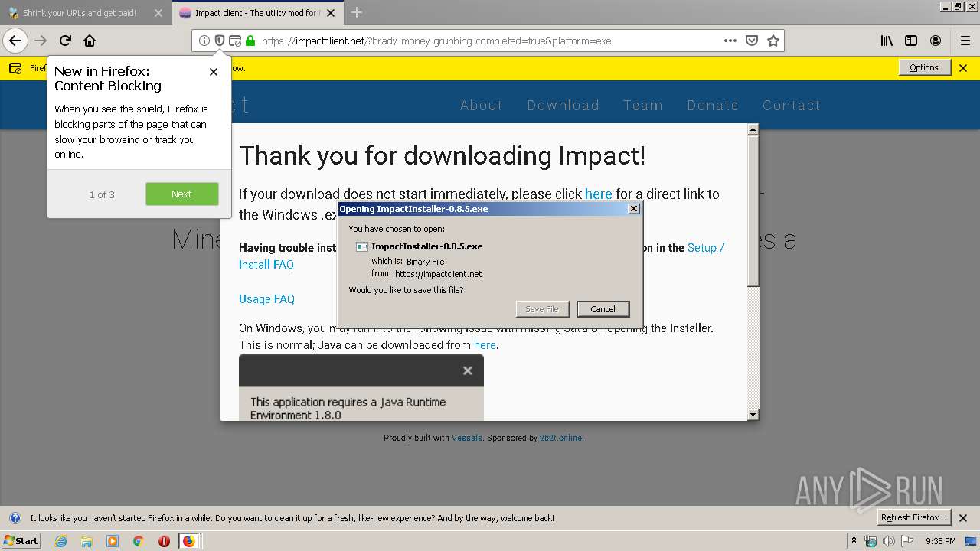Switch to 'Shrink your URLs and get paid!' tab
980x551 pixels.
point(80,13)
